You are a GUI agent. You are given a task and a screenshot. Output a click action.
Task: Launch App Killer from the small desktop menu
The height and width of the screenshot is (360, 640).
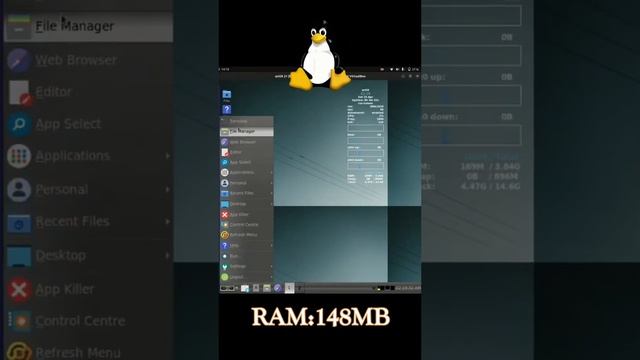pos(247,214)
